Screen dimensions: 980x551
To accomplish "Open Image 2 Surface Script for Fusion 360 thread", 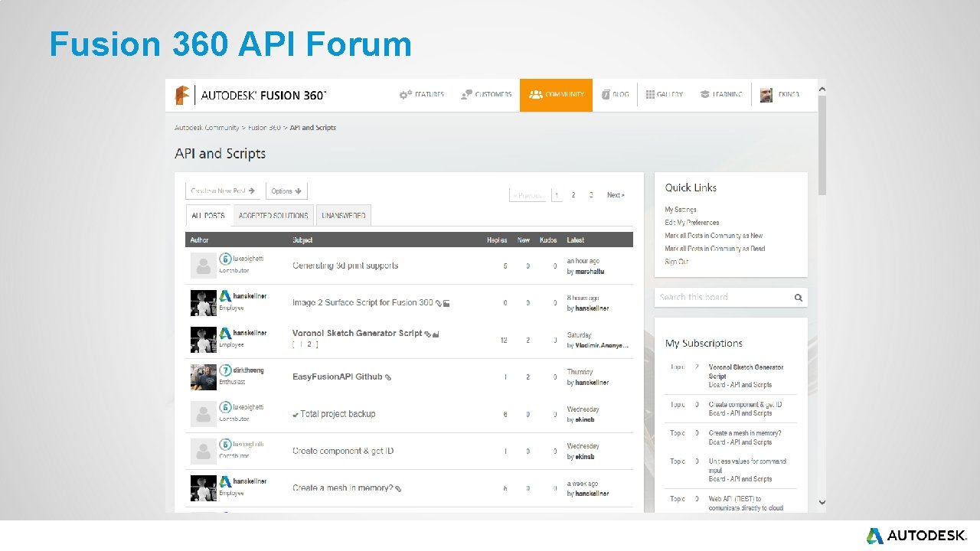I will 363,303.
